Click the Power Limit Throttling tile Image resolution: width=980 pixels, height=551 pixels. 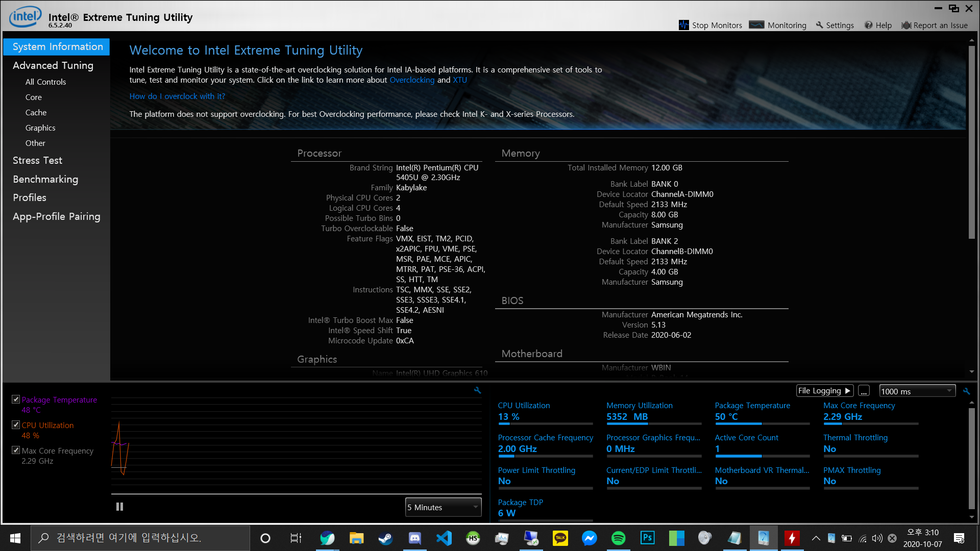(x=545, y=477)
